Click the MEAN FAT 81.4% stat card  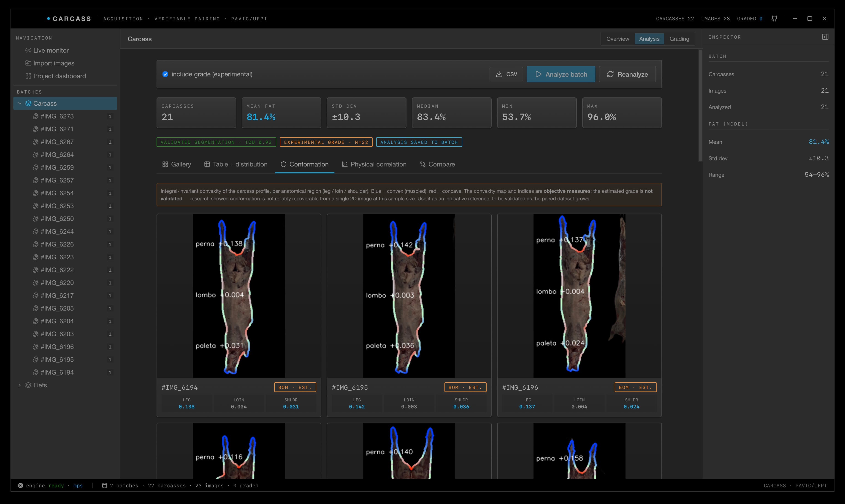coord(281,113)
